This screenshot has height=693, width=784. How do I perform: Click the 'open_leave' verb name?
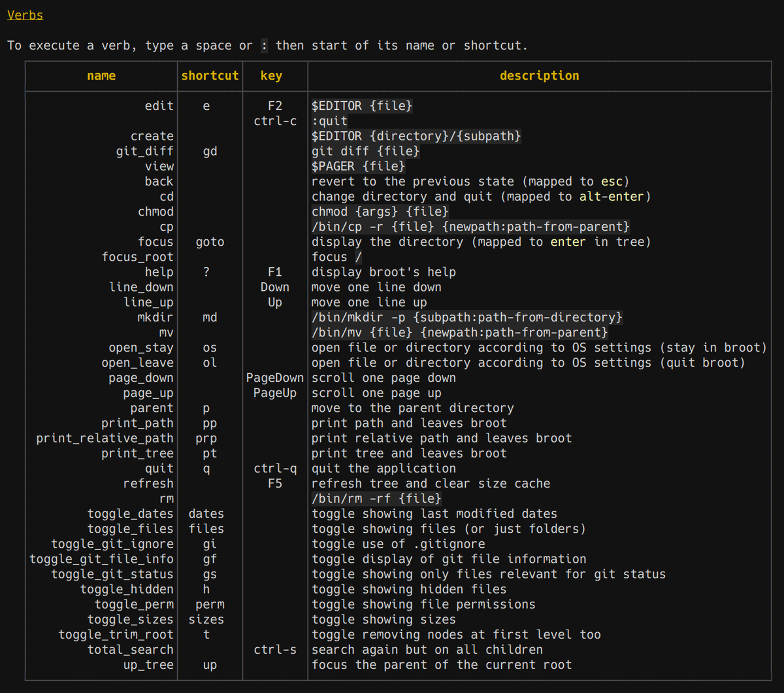coord(138,362)
